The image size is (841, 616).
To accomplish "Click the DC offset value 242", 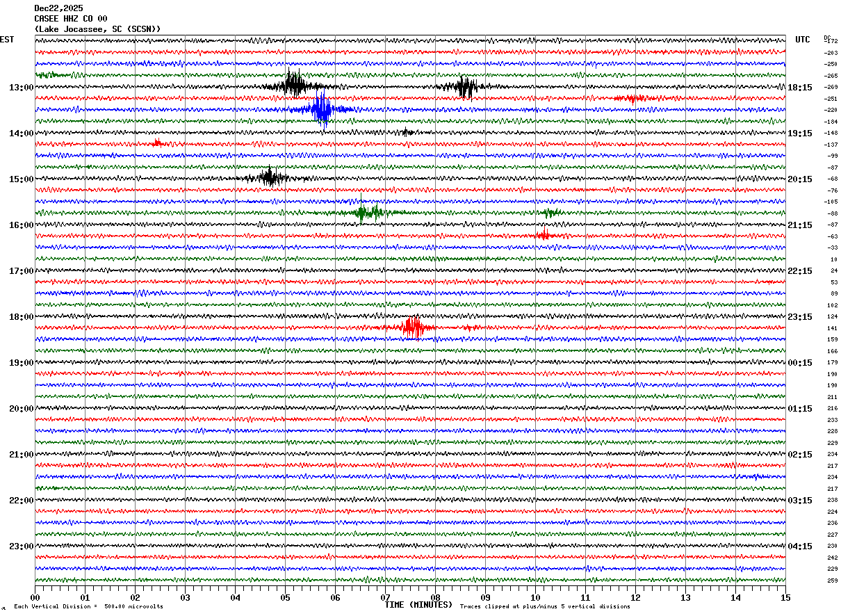I will point(833,558).
